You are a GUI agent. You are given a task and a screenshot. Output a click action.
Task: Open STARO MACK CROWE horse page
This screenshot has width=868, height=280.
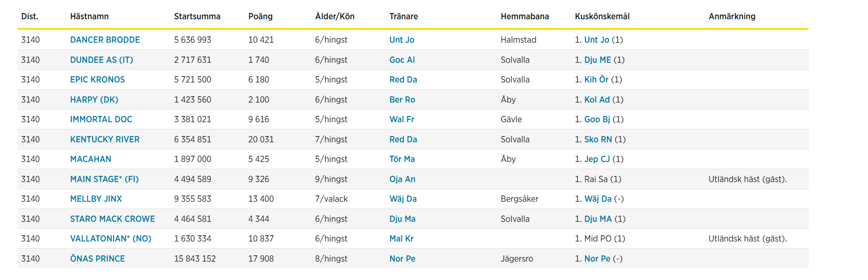pyautogui.click(x=112, y=219)
